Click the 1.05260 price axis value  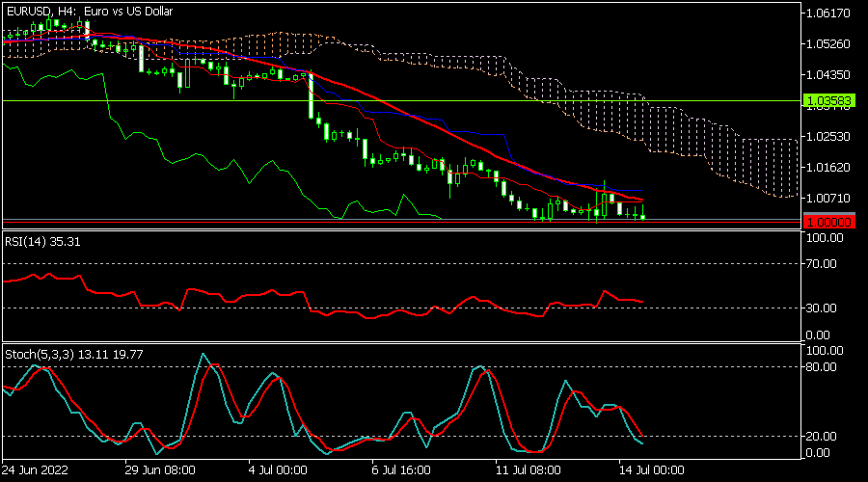[x=828, y=43]
